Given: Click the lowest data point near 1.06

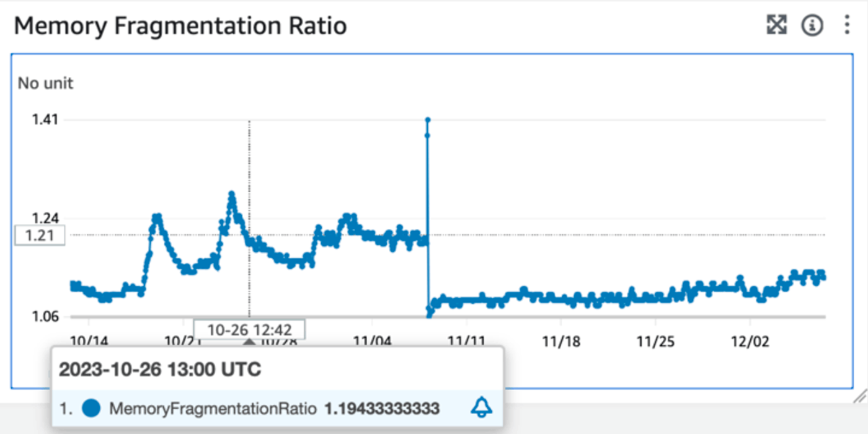Looking at the screenshot, I should (x=429, y=315).
